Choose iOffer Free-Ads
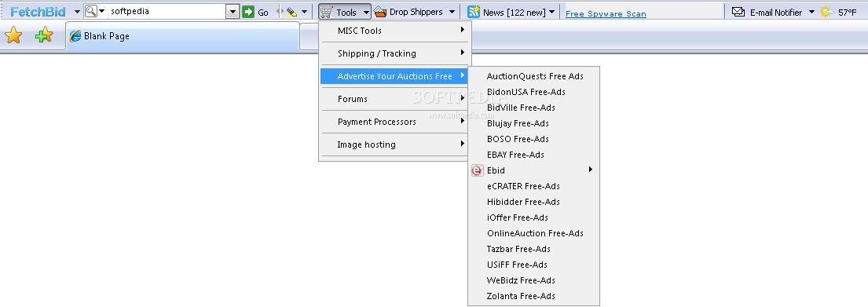This screenshot has height=307, width=868. [533, 217]
